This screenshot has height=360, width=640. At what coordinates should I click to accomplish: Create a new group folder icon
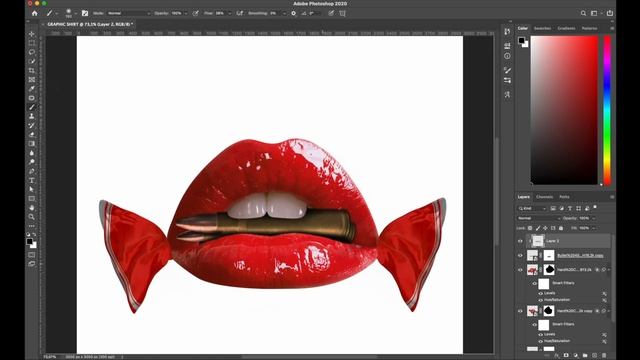585,356
